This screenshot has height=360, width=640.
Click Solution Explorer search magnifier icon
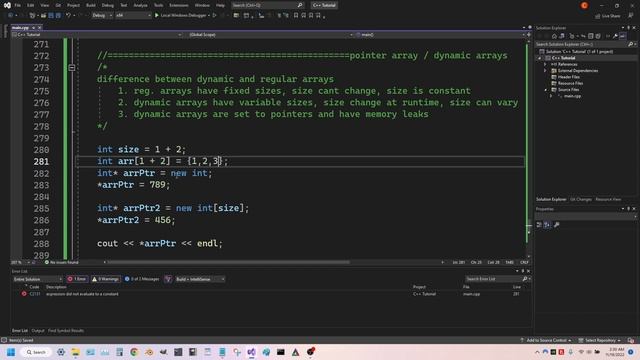point(630,44)
